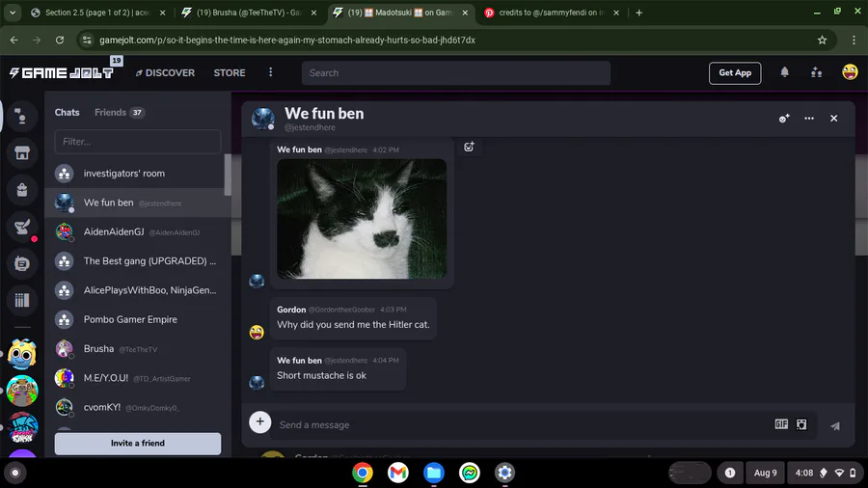Click the Game Jolt Search box
Image resolution: width=868 pixels, height=488 pixels.
(x=456, y=73)
